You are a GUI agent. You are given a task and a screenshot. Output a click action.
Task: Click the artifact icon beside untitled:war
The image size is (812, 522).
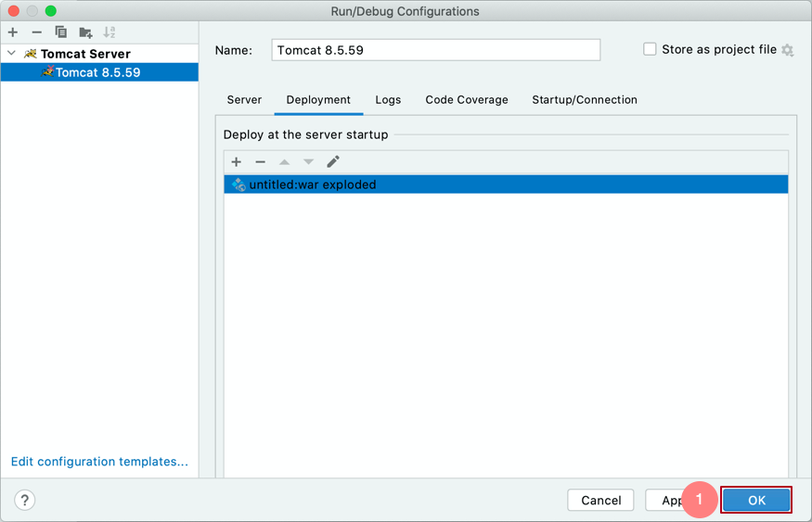click(x=238, y=185)
